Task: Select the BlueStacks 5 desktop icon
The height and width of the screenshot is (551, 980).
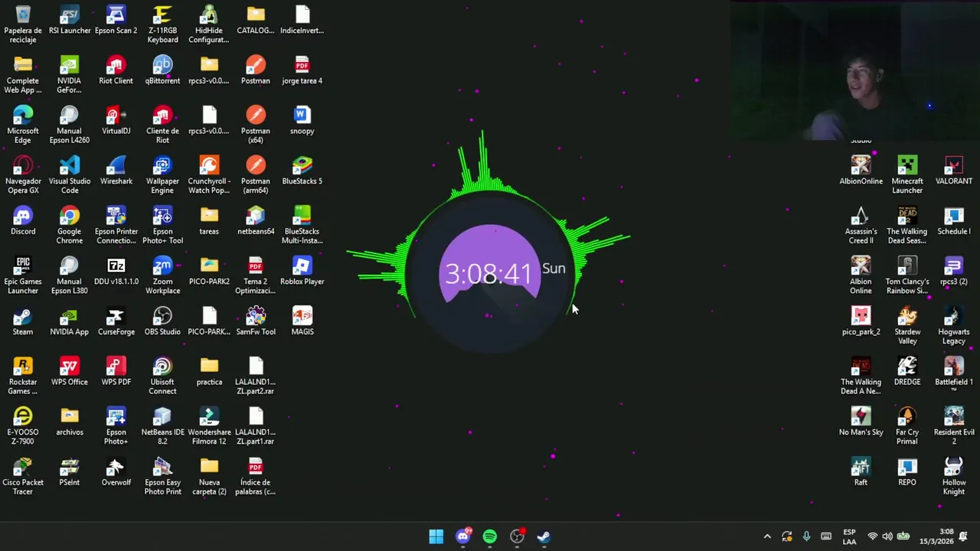Action: (x=302, y=171)
